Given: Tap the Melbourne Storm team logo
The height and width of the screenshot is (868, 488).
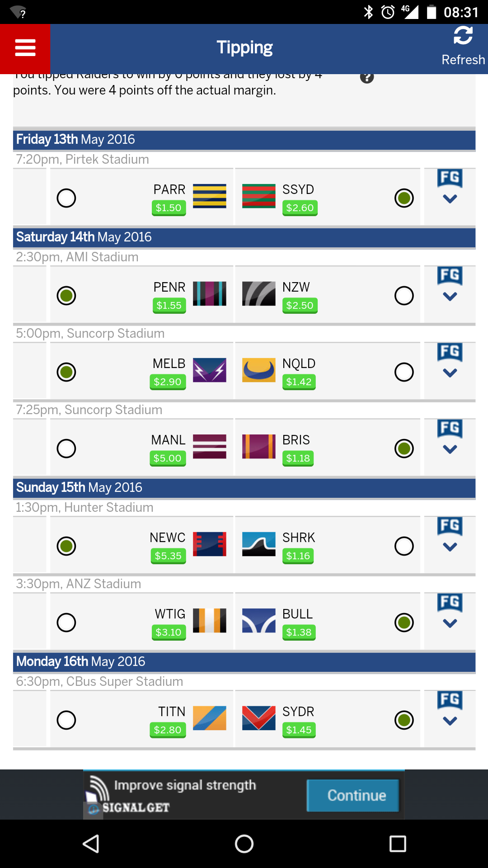Looking at the screenshot, I should (209, 370).
